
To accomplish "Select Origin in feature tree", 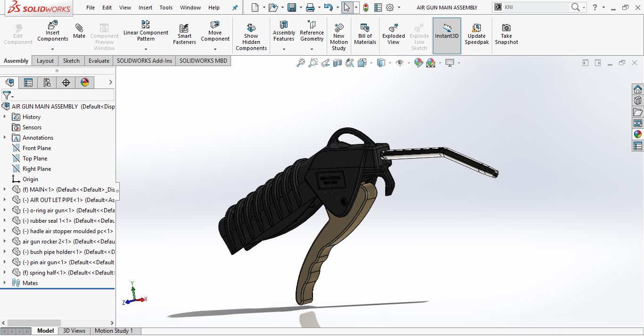I will coord(30,179).
